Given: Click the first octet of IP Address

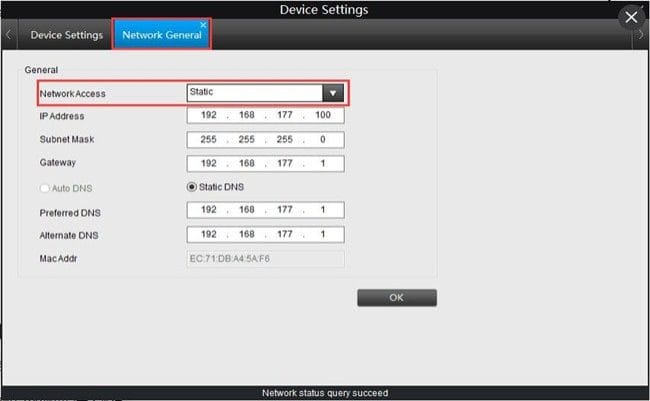Looking at the screenshot, I should pos(209,115).
